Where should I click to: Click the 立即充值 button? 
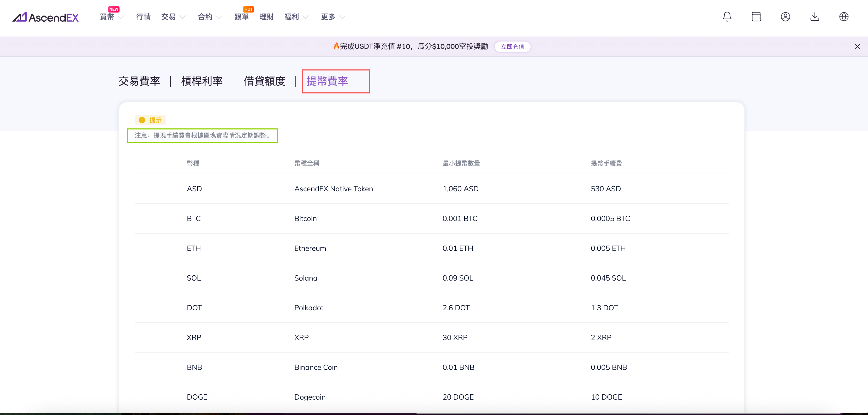tap(512, 47)
